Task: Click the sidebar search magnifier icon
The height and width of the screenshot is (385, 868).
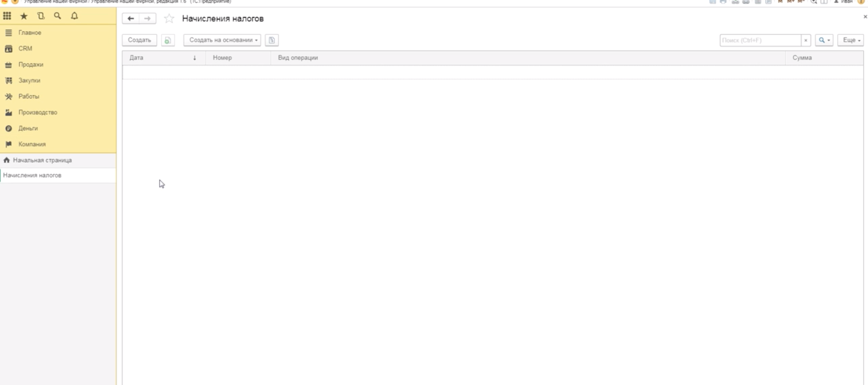Action: pyautogui.click(x=57, y=16)
